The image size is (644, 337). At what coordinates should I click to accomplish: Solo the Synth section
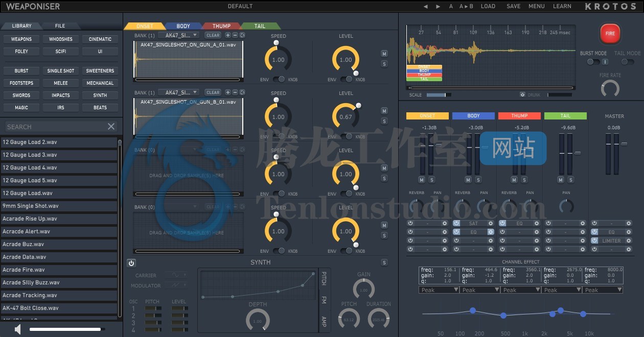(384, 263)
